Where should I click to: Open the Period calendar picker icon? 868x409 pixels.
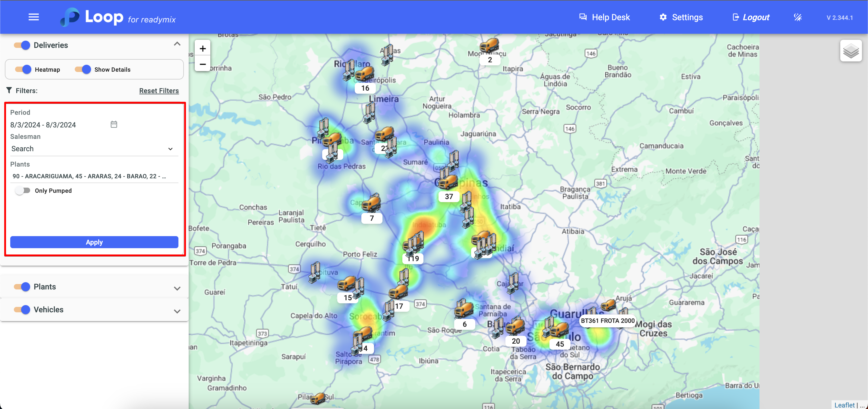click(114, 125)
